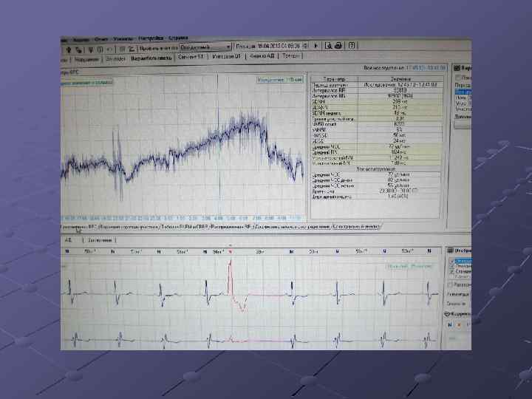Click the second icon in the left toolbar group
Image resolution: width=532 pixels, height=399 pixels.
79,50
